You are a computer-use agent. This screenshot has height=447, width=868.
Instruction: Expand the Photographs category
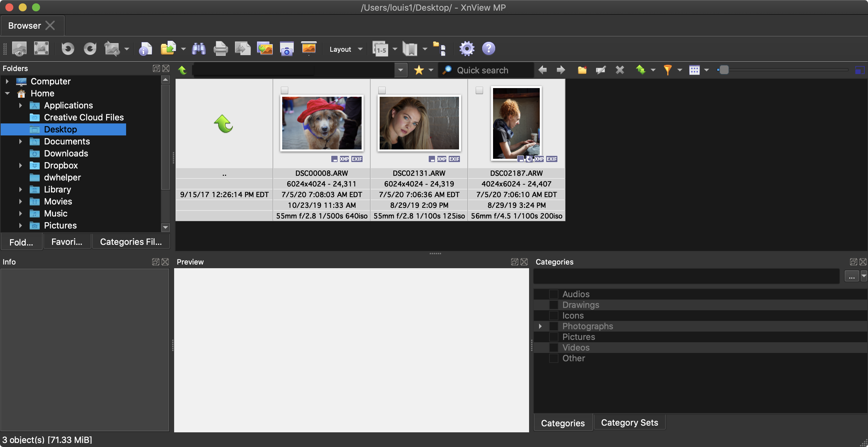coord(540,326)
